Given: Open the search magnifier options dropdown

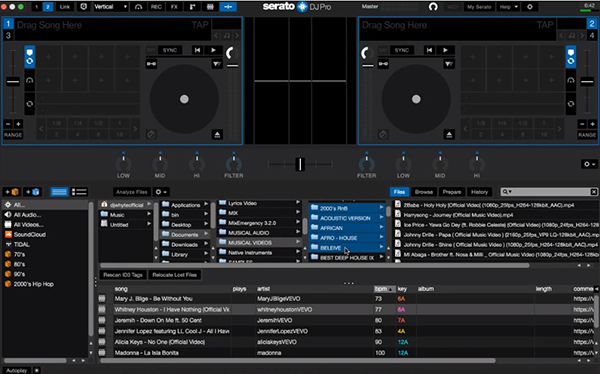Looking at the screenshot, I should click(507, 192).
